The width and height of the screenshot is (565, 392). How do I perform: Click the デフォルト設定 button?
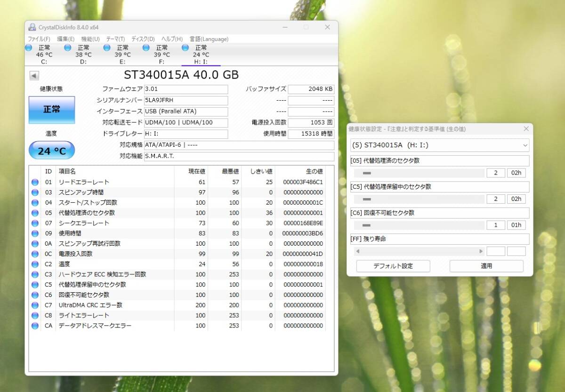(x=393, y=266)
